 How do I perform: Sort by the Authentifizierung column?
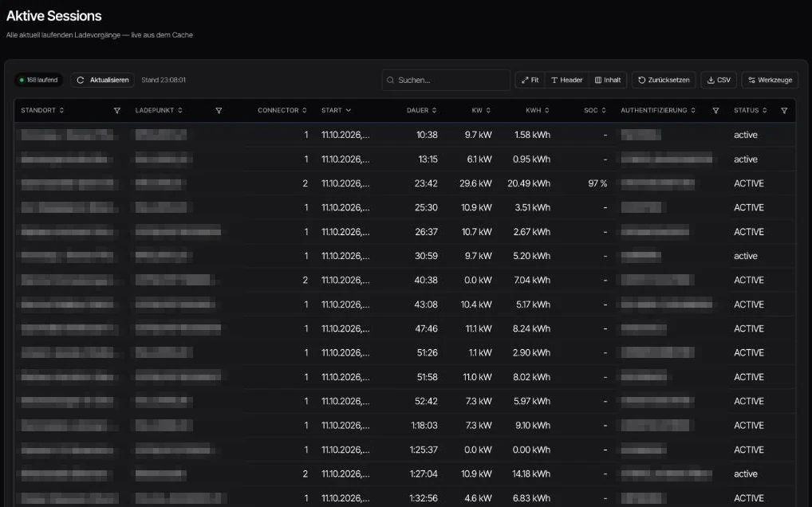click(x=658, y=110)
